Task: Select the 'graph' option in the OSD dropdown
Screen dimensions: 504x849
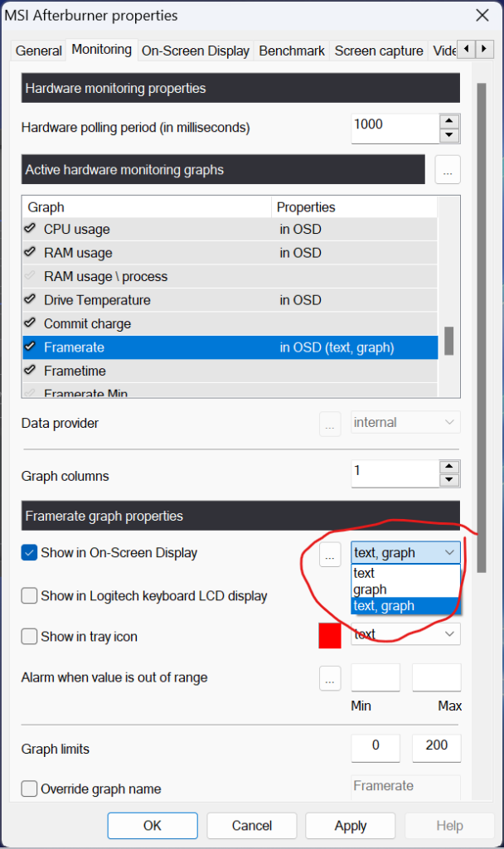Action: pyautogui.click(x=405, y=589)
